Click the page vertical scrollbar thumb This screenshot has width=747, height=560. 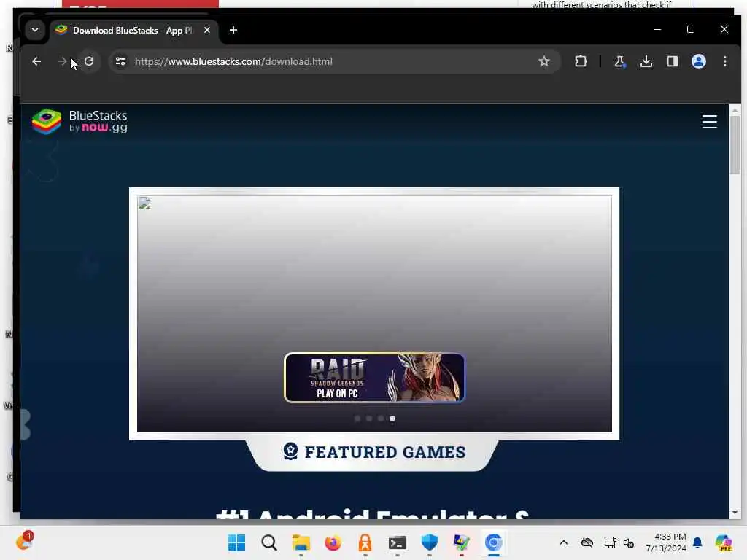point(735,145)
